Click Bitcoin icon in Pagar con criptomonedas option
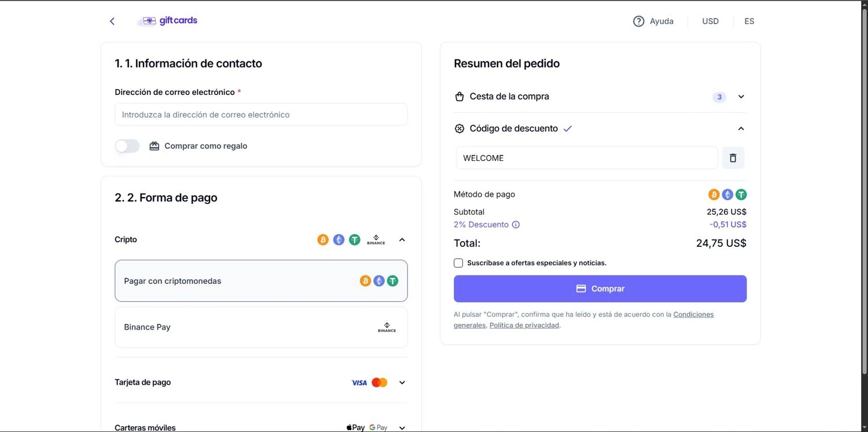The width and height of the screenshot is (868, 432). (x=365, y=281)
